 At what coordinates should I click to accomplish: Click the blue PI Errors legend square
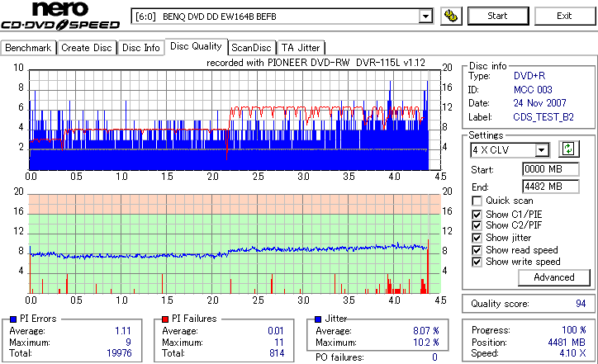[x=13, y=319]
